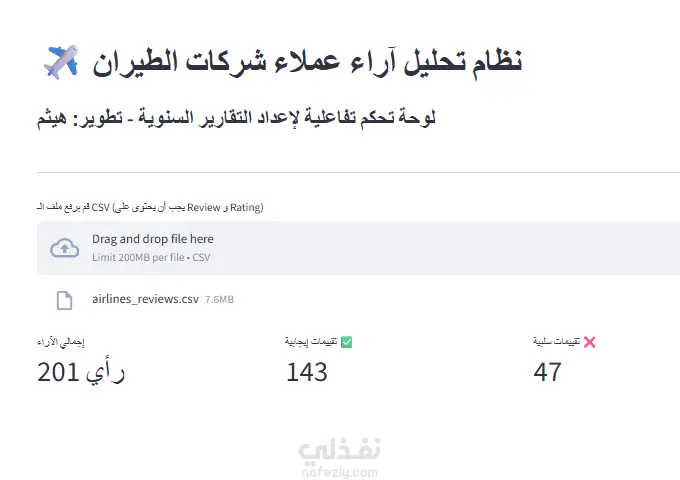
Task: Select the 201 total reviews value
Action: pos(81,372)
